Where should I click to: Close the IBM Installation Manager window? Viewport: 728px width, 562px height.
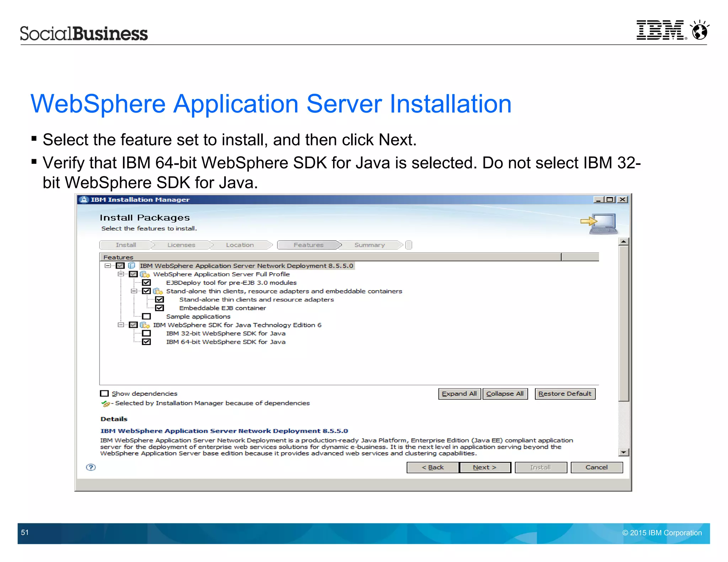(622, 200)
